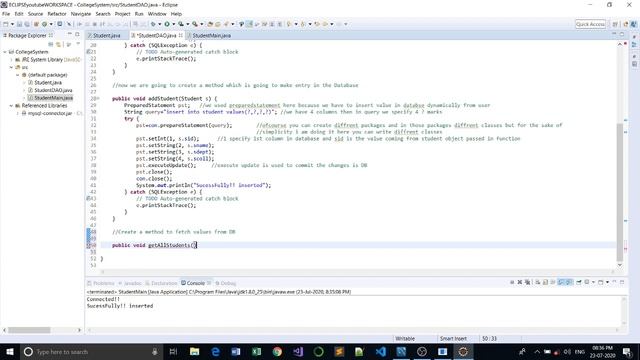Click the Task View taskbar icon
Viewport: 640px width, 360px height.
click(x=173, y=351)
